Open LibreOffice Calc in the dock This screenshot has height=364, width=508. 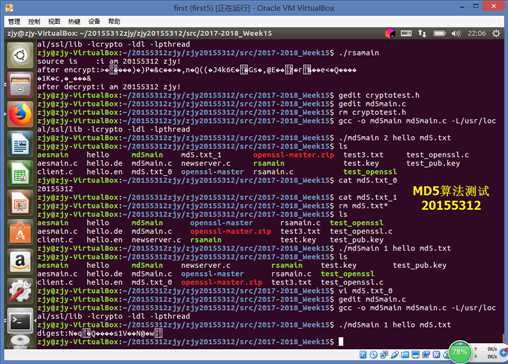[20, 173]
